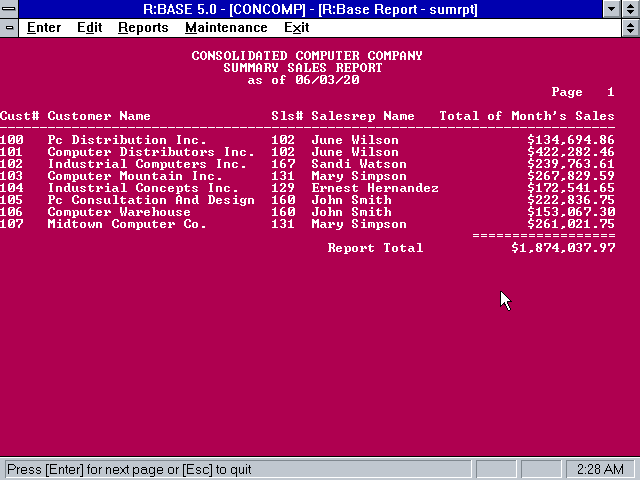The width and height of the screenshot is (640, 480).
Task: Open the Exit menu
Action: tap(296, 28)
